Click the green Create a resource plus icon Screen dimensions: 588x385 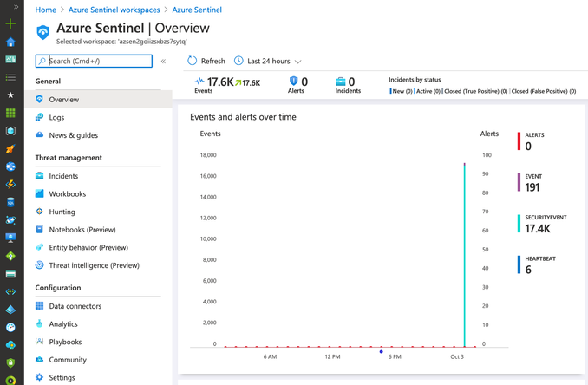pos(10,23)
